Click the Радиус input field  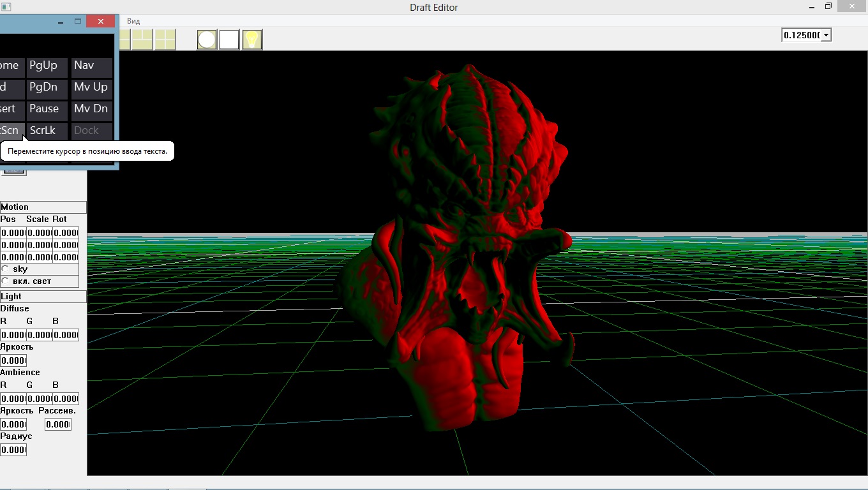point(13,450)
